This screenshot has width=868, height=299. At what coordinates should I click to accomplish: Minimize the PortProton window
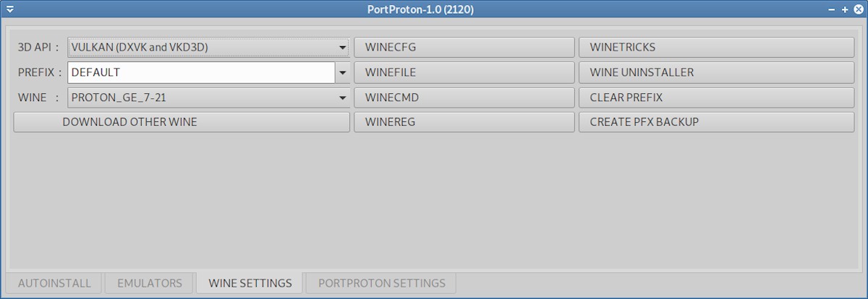(832, 9)
